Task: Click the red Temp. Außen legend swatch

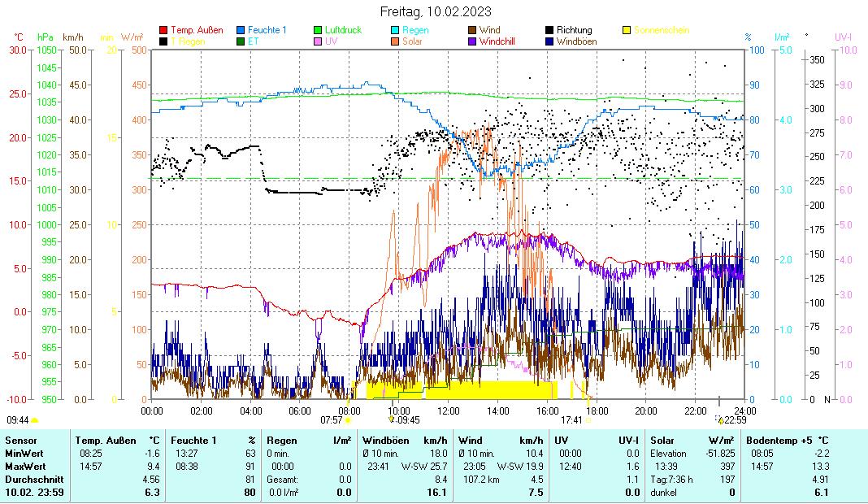Action: [x=163, y=30]
